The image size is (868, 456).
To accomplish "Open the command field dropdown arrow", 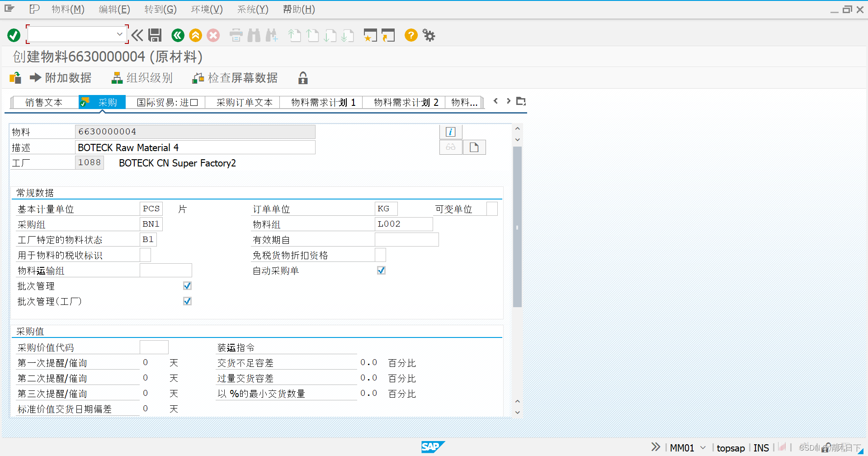I will (119, 34).
